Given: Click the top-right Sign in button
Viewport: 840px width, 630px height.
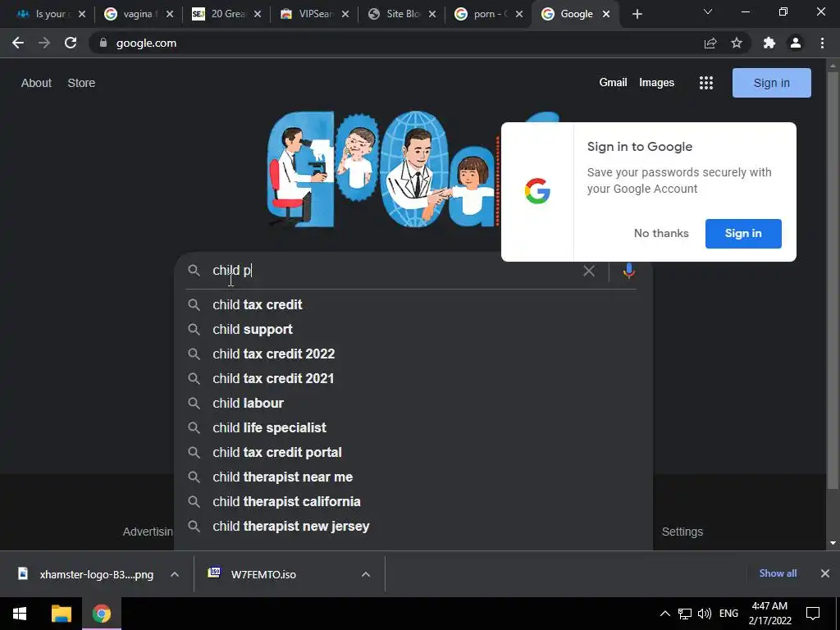Looking at the screenshot, I should pos(771,83).
